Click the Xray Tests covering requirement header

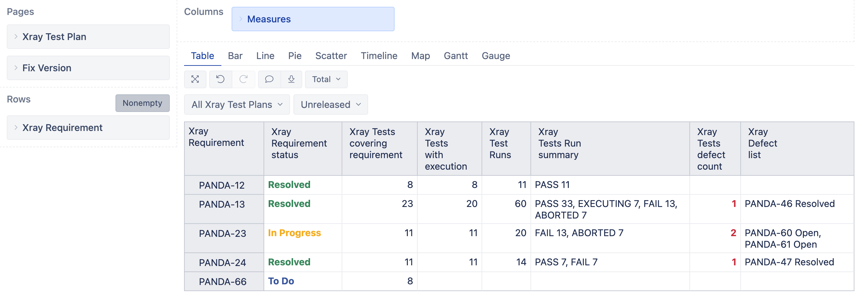[380, 149]
